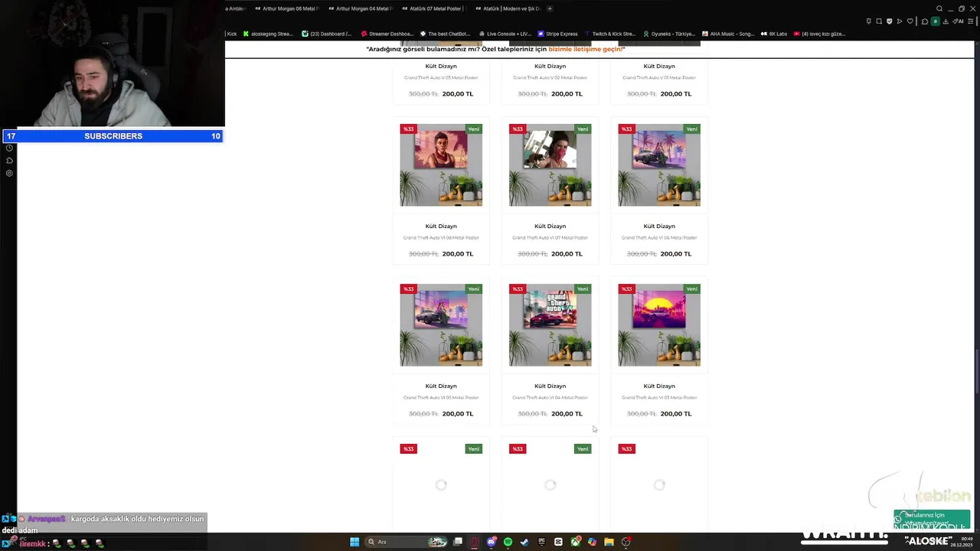Open the Windows Start menu

(354, 542)
